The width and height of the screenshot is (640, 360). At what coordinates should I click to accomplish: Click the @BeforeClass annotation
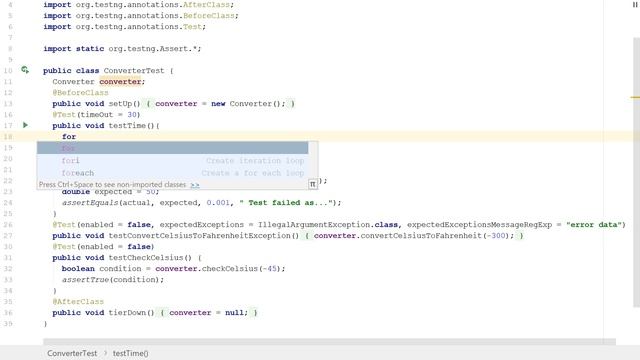(x=80, y=93)
